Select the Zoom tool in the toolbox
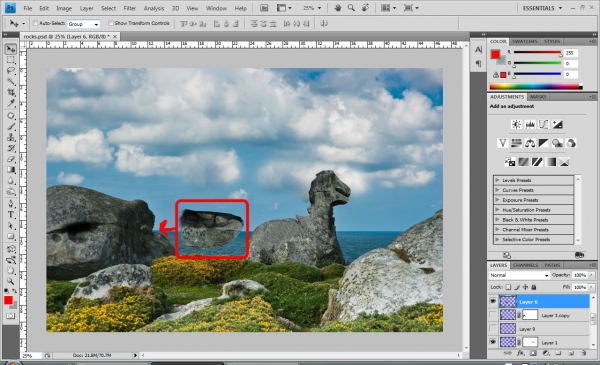 (x=11, y=281)
